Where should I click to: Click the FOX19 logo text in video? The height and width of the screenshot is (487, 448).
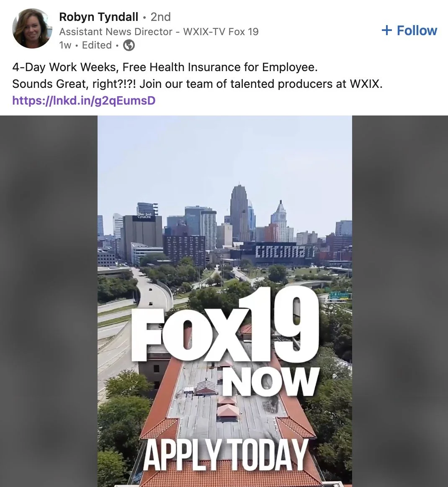pos(225,324)
